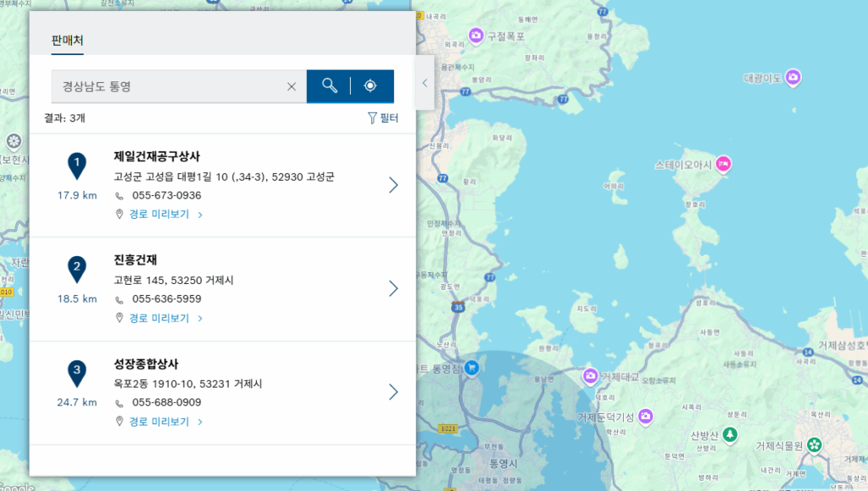Clear the search field with X

(292, 86)
